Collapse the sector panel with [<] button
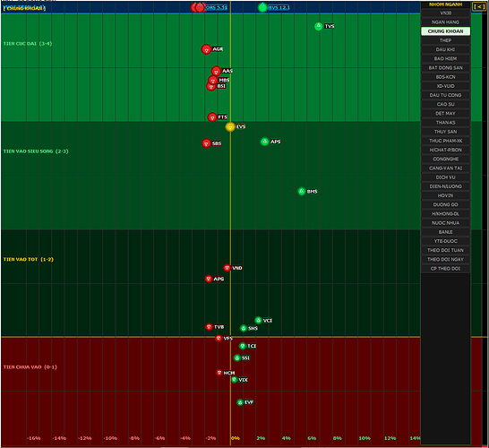 (x=479, y=6)
